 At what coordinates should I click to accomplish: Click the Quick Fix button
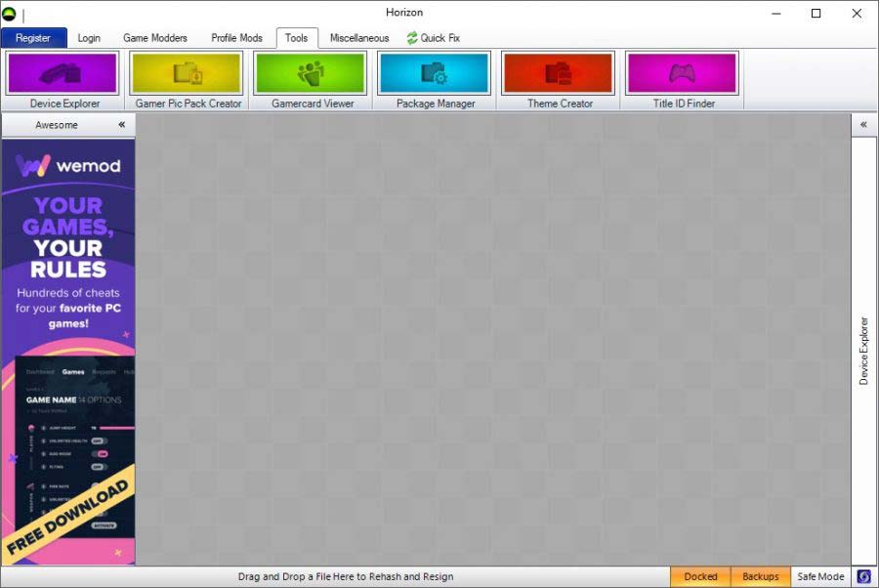click(x=434, y=38)
